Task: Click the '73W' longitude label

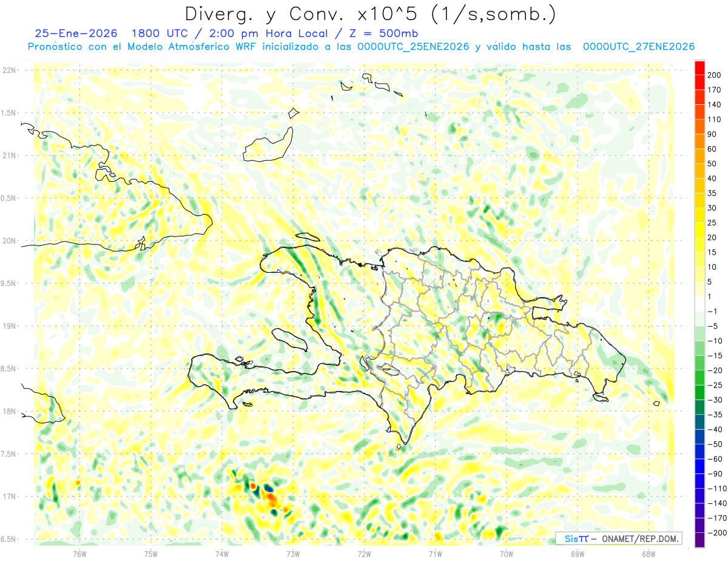Action: [x=292, y=554]
